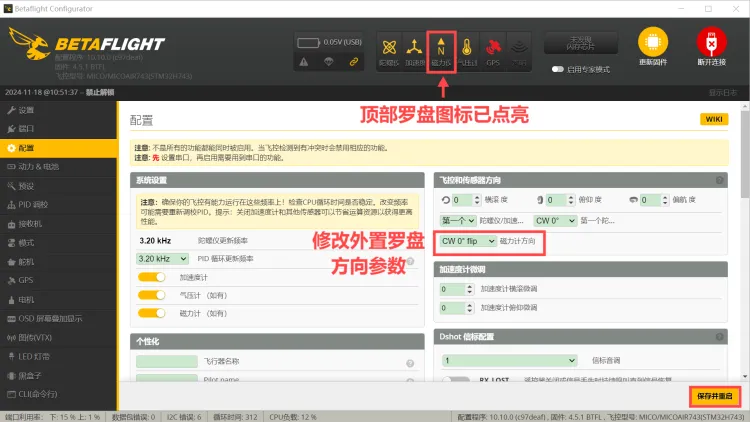The height and width of the screenshot is (422, 750).
Task: Open the LED Strip tab
Action: click(x=58, y=356)
